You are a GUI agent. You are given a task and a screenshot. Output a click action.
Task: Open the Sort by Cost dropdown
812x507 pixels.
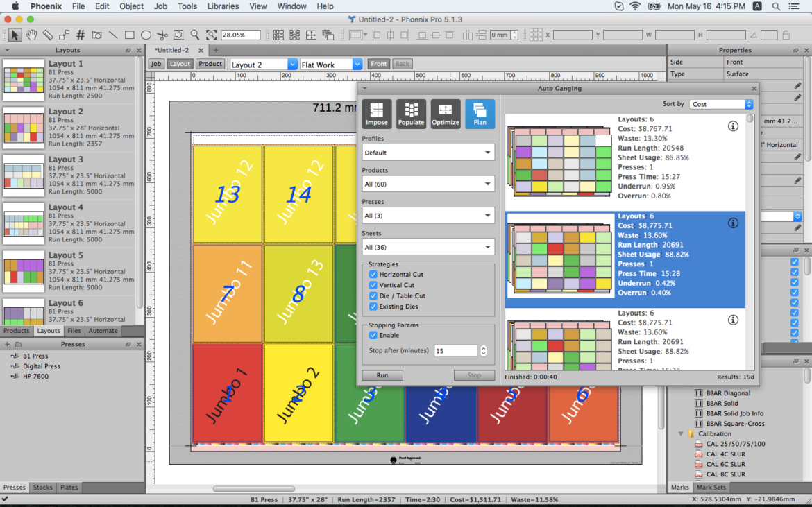coord(721,104)
